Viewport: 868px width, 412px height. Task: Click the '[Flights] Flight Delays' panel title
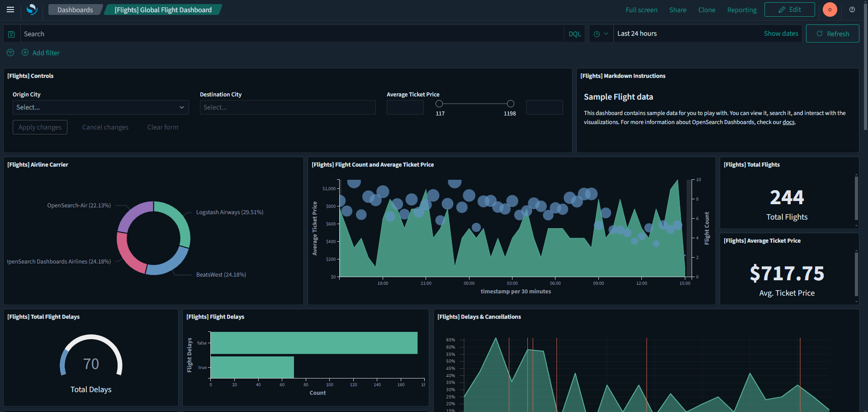point(215,317)
